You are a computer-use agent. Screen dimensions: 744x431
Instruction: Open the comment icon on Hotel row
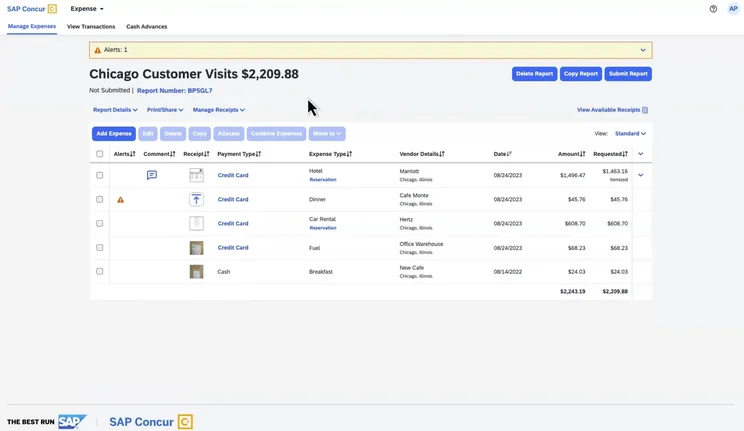coord(152,175)
